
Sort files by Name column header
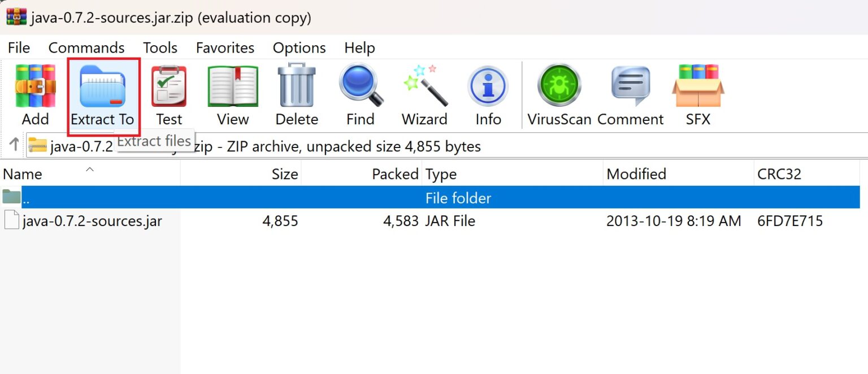coord(23,174)
